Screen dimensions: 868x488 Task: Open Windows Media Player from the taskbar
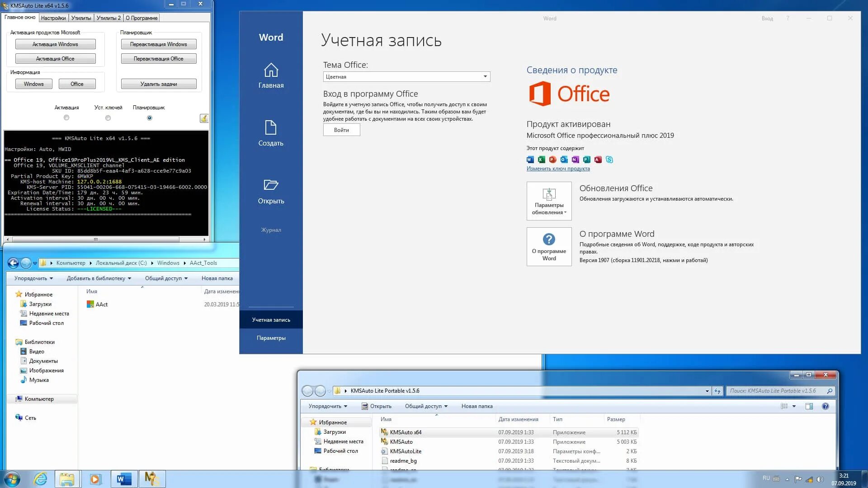95,479
